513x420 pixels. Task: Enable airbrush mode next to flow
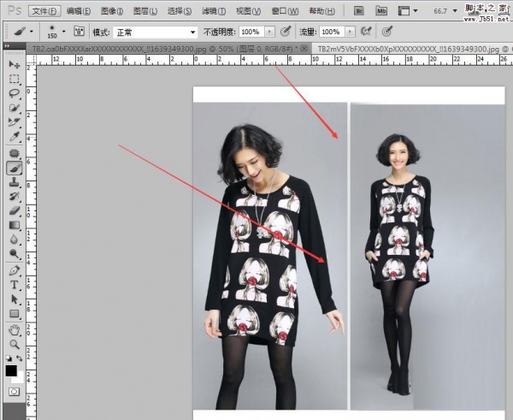[369, 32]
